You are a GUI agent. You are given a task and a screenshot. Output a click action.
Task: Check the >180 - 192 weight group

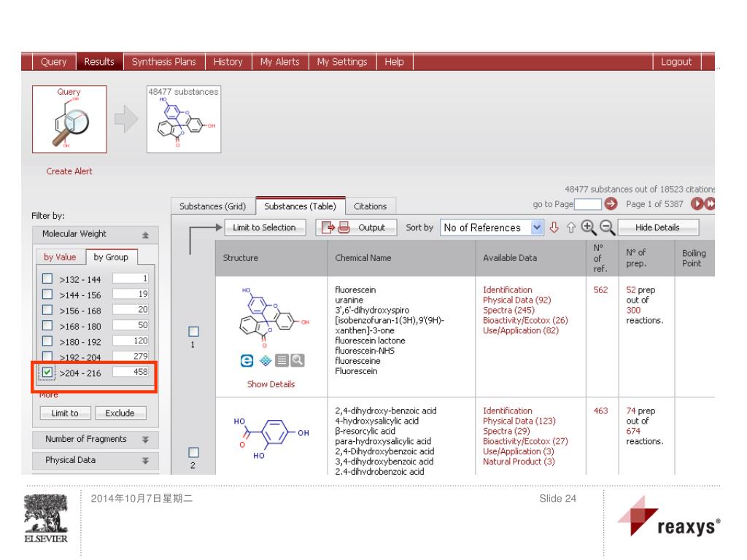pos(47,341)
